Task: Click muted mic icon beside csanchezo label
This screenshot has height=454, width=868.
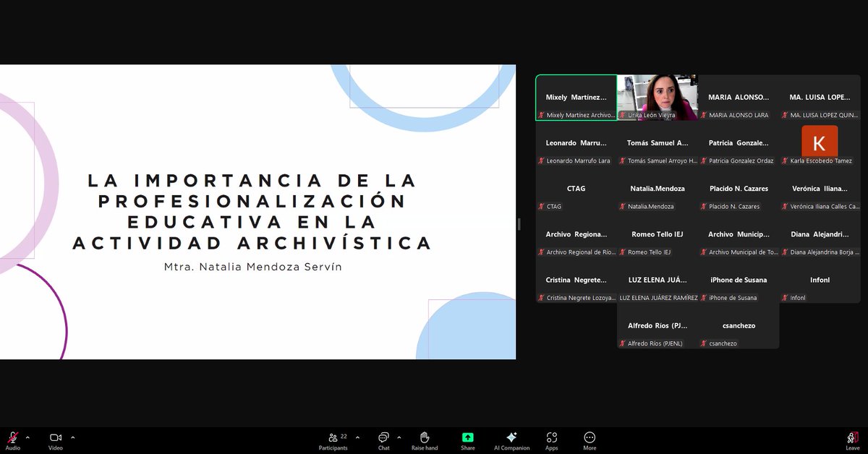Action: click(705, 343)
